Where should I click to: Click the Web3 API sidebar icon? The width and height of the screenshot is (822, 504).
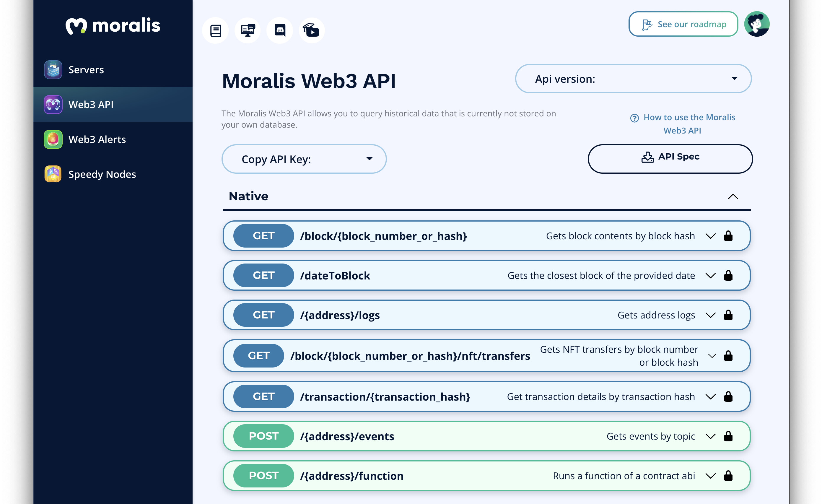tap(53, 105)
